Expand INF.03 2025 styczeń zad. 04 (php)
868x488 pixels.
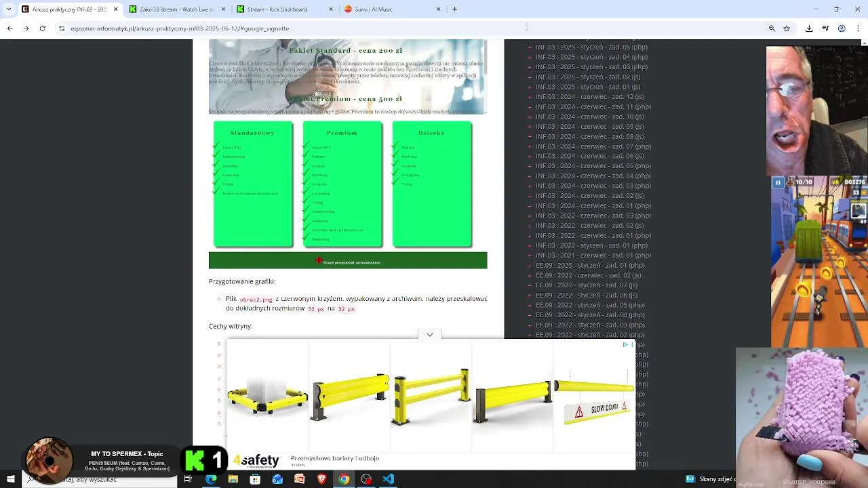point(529,57)
